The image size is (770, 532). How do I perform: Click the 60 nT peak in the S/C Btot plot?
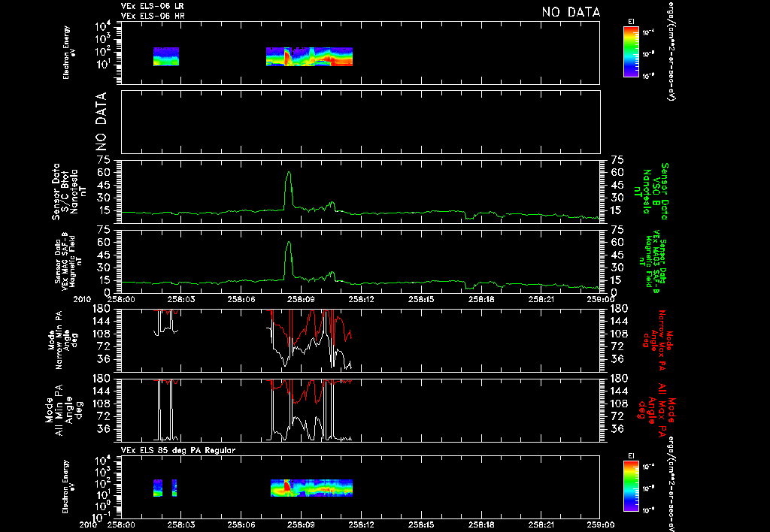(x=289, y=173)
